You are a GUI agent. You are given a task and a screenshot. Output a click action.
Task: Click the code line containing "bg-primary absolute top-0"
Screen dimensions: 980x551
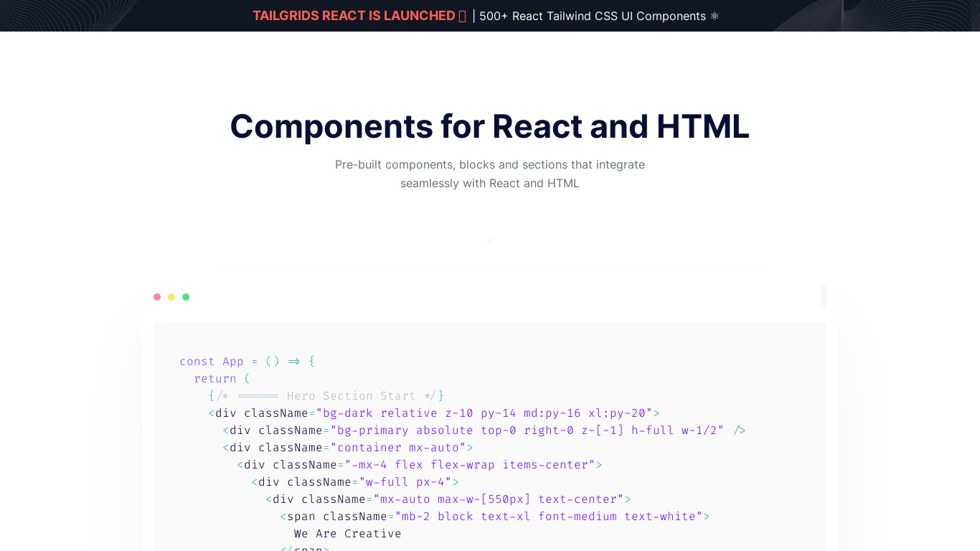pos(484,430)
